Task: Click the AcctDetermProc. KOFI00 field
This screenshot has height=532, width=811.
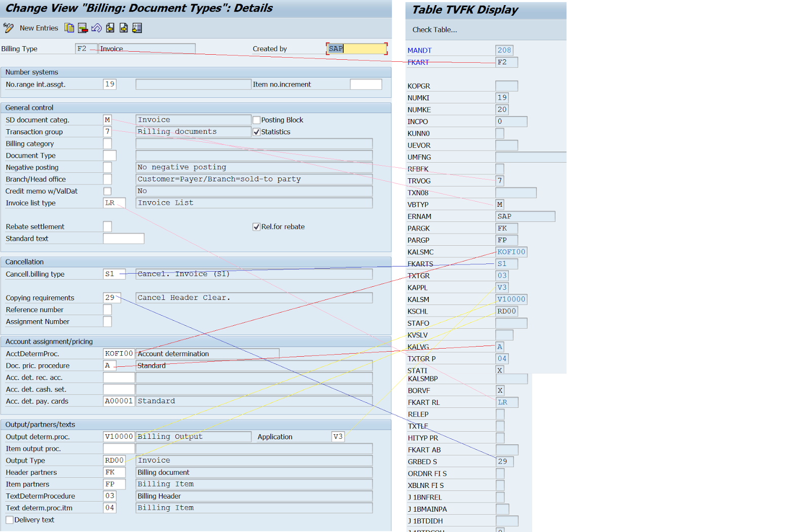Action: (119, 354)
